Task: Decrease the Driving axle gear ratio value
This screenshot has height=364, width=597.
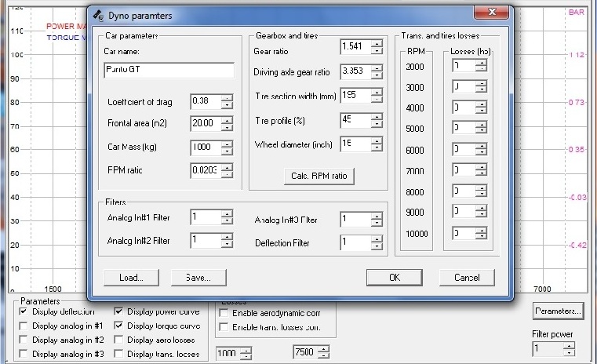Action: pos(377,76)
